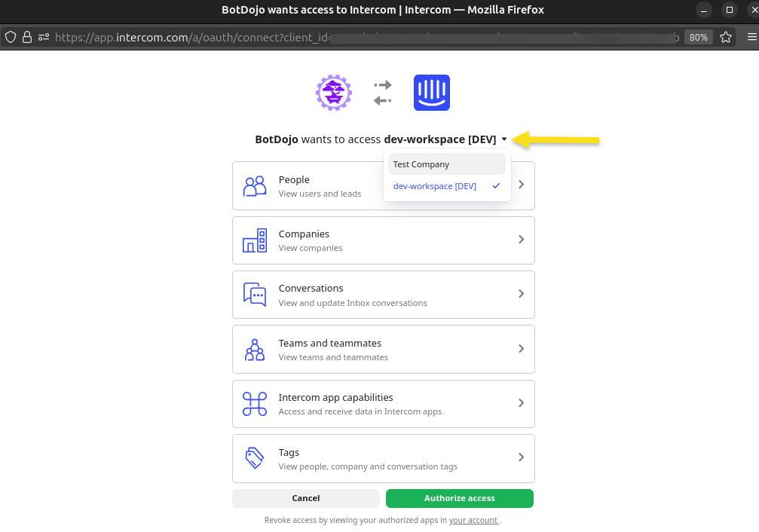The width and height of the screenshot is (759, 532).
Task: Click the Teams and teammates group icon
Action: [x=255, y=350]
